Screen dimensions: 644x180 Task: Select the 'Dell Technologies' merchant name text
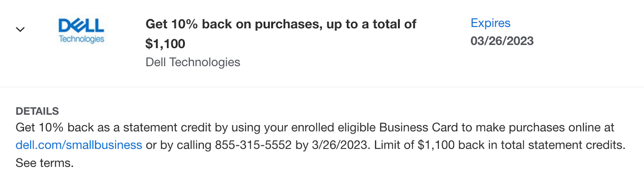[193, 62]
